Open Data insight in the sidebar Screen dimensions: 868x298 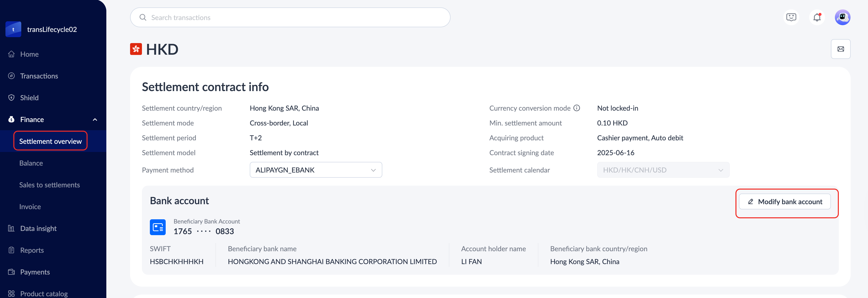click(x=38, y=228)
